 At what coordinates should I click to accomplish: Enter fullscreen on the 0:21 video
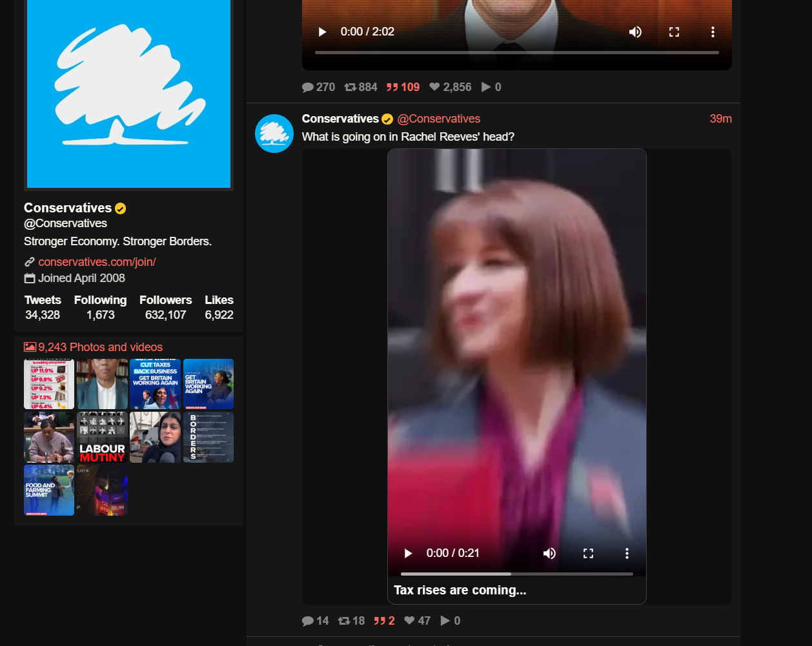(x=588, y=553)
